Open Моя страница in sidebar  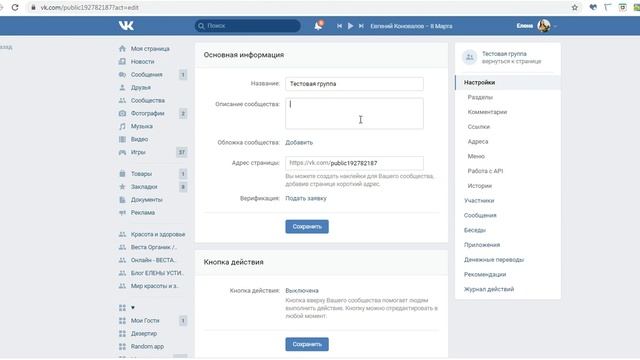click(150, 49)
